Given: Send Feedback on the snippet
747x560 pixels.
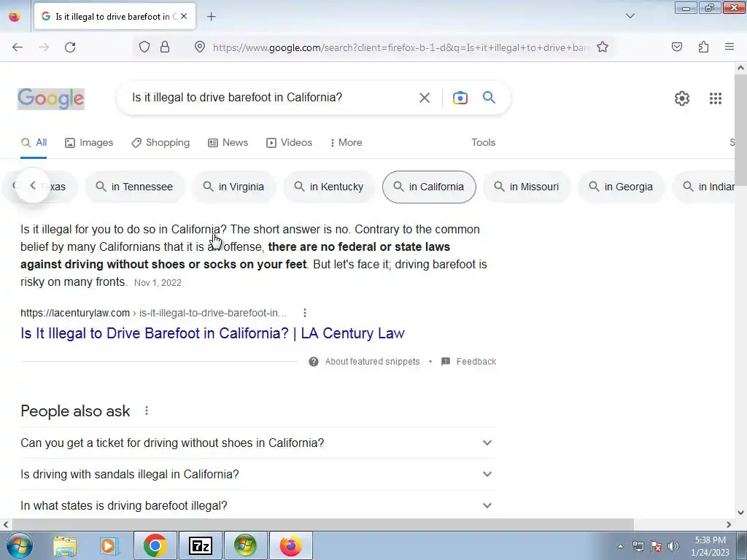Looking at the screenshot, I should click(469, 362).
